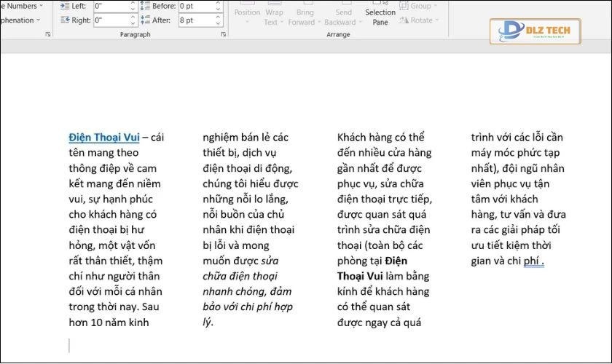Open the Wrap Text menu

pos(274,16)
